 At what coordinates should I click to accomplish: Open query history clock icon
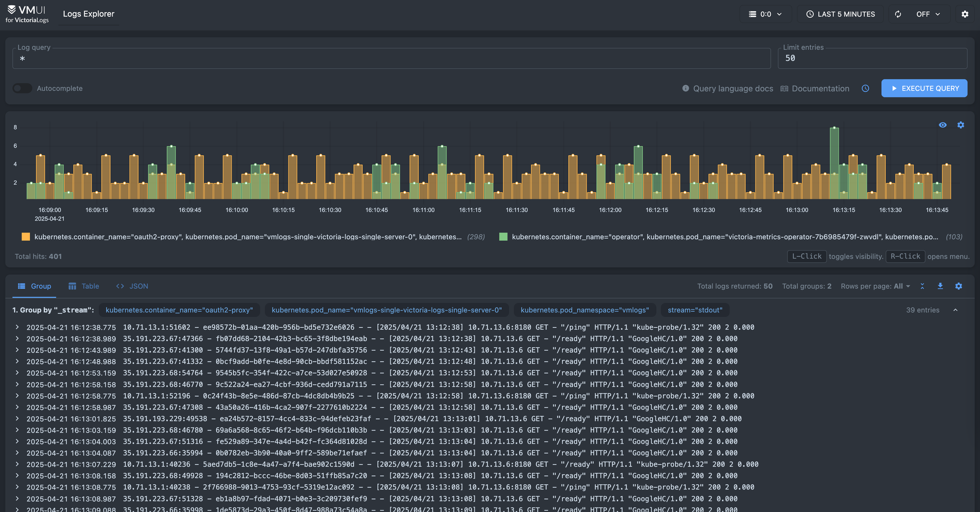click(x=865, y=88)
